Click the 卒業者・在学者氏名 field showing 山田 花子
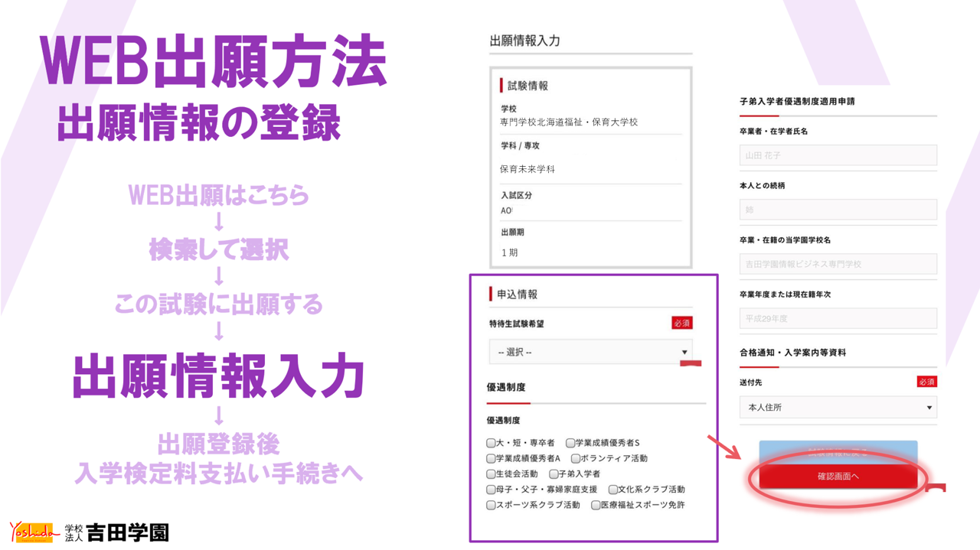Viewport: 980px width, 550px height. coord(838,155)
